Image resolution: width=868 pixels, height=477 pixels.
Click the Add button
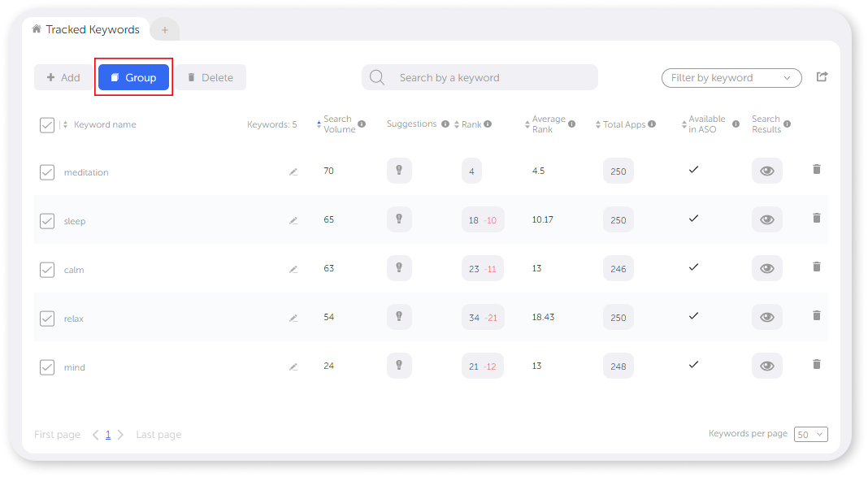point(63,77)
